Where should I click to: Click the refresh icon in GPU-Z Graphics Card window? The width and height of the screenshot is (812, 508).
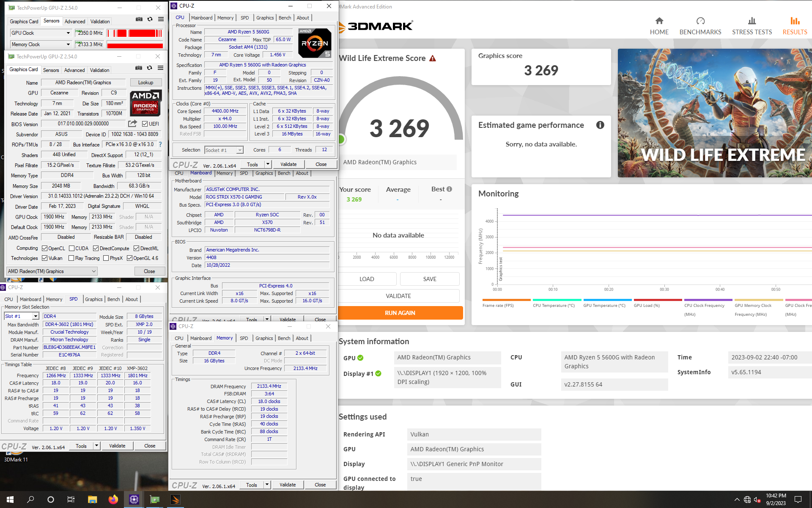[x=149, y=68]
